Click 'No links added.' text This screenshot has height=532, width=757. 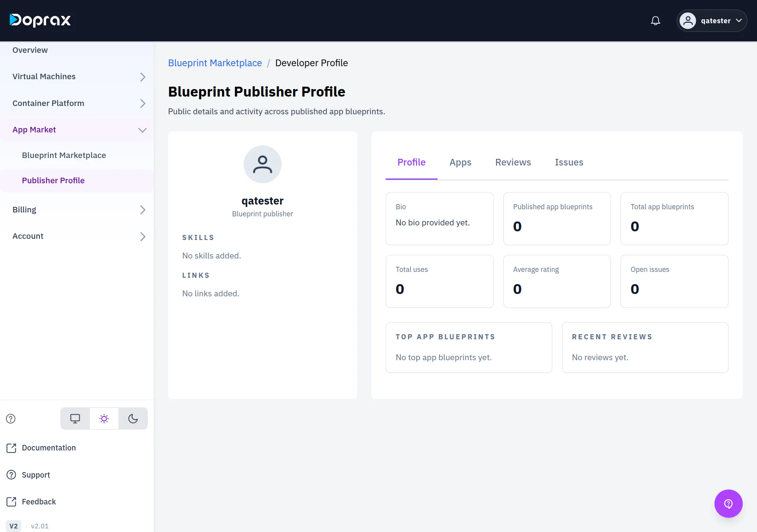coord(211,294)
